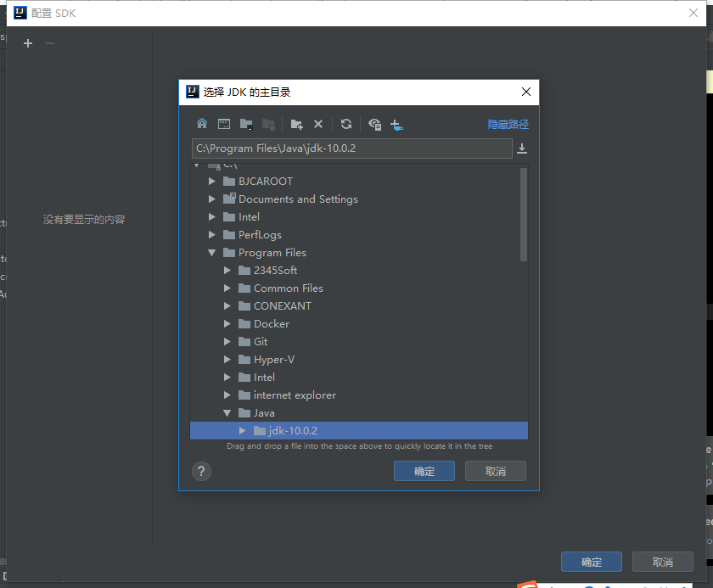Select the "Intel" name inside Program Files
Screen dimensions: 713x588
(x=264, y=378)
